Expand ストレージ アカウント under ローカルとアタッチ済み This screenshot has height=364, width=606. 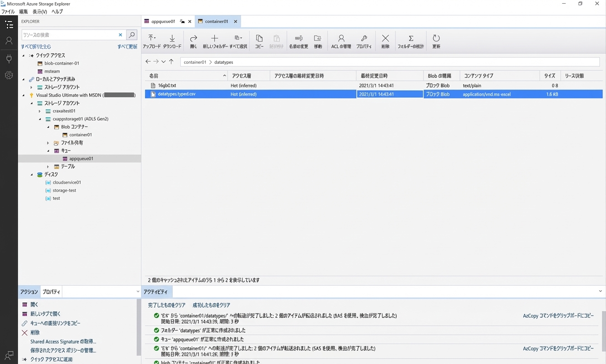(31, 87)
